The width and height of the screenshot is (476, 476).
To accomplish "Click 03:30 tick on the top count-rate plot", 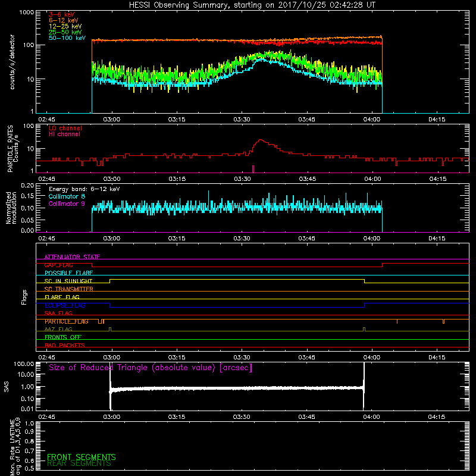I will pos(242,120).
